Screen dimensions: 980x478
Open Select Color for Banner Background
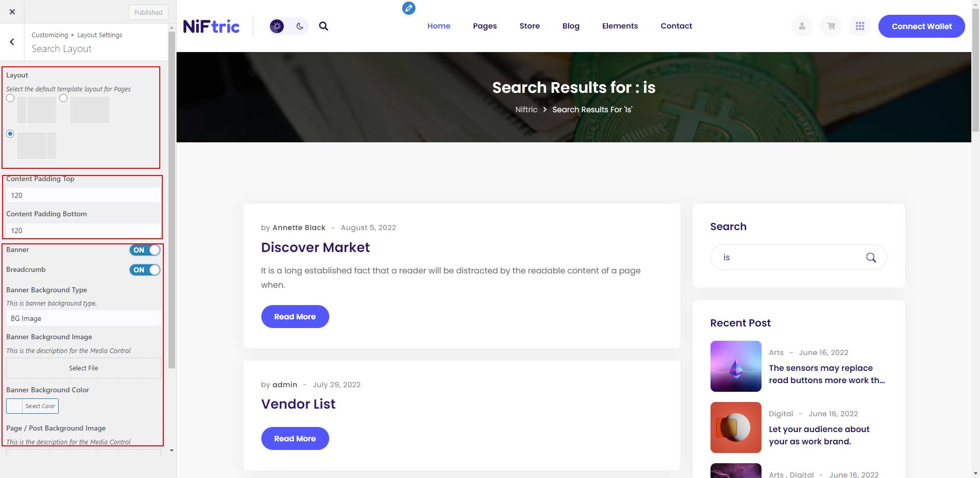click(33, 406)
